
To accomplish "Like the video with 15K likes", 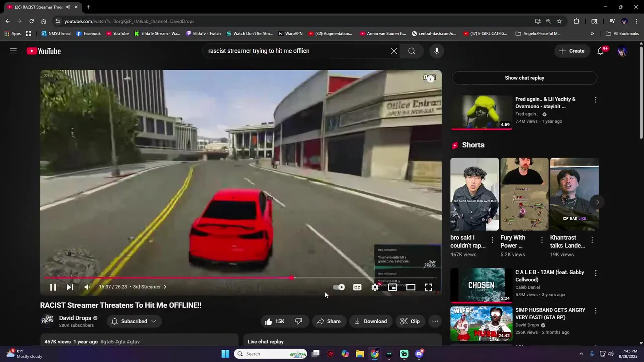I will (x=275, y=321).
